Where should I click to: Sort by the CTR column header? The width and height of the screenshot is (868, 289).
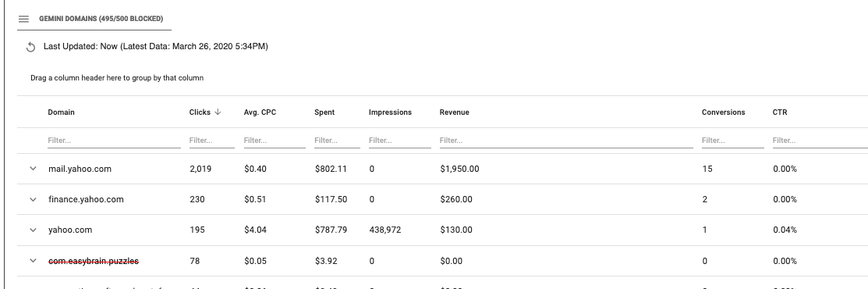coord(779,112)
